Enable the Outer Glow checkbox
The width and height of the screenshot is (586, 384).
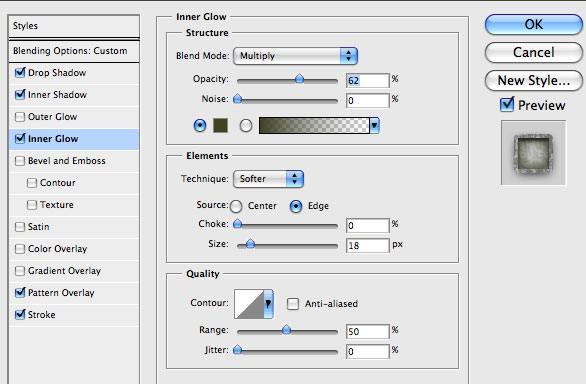pyautogui.click(x=20, y=117)
